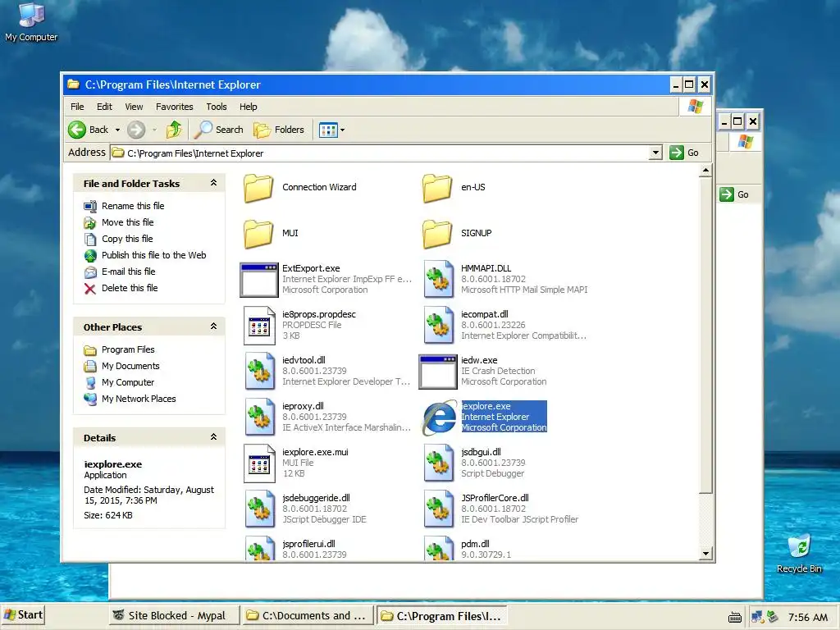
Task: Select the jsprofilerui.dll file name
Action: pyautogui.click(x=308, y=544)
